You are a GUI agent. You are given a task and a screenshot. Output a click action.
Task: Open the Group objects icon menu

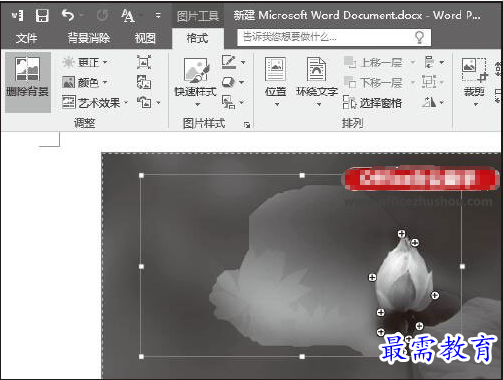[429, 82]
